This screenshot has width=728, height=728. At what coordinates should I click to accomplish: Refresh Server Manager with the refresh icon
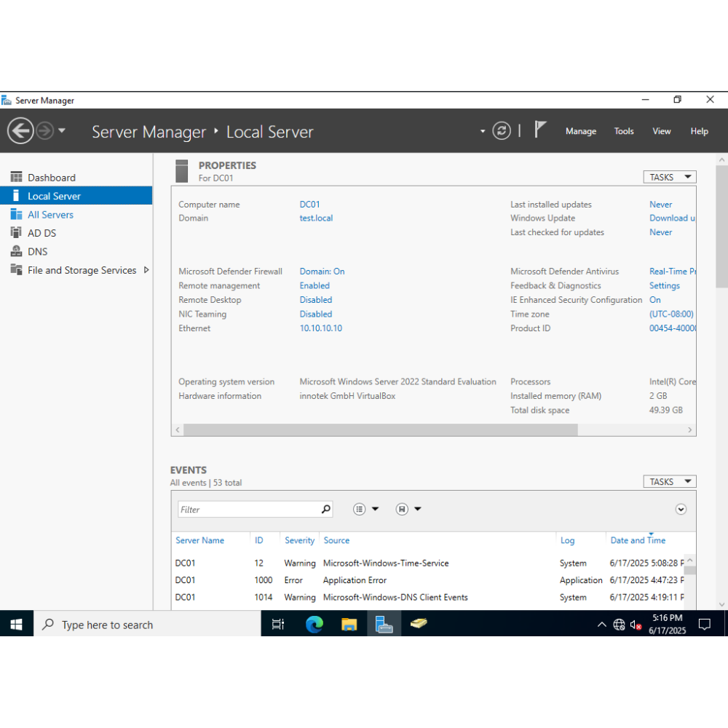pos(502,131)
